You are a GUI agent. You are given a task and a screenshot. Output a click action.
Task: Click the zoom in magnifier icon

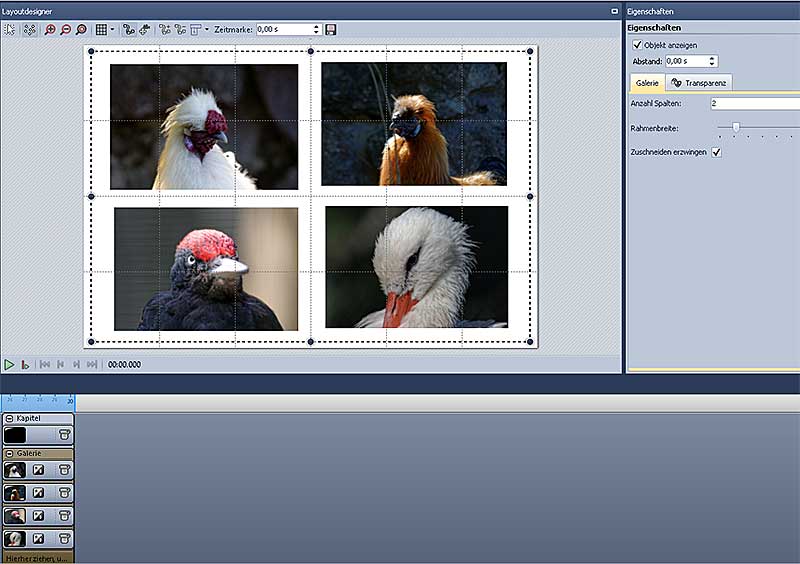coord(52,30)
